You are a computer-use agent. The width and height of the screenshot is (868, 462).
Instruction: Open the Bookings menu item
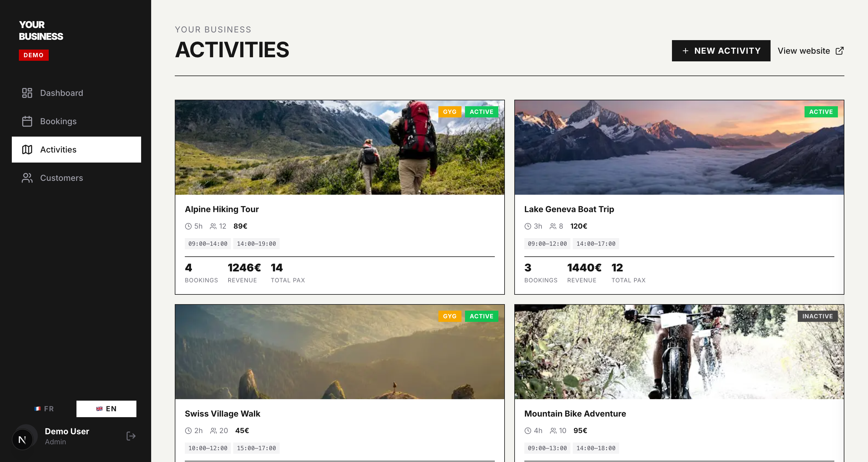tap(58, 121)
